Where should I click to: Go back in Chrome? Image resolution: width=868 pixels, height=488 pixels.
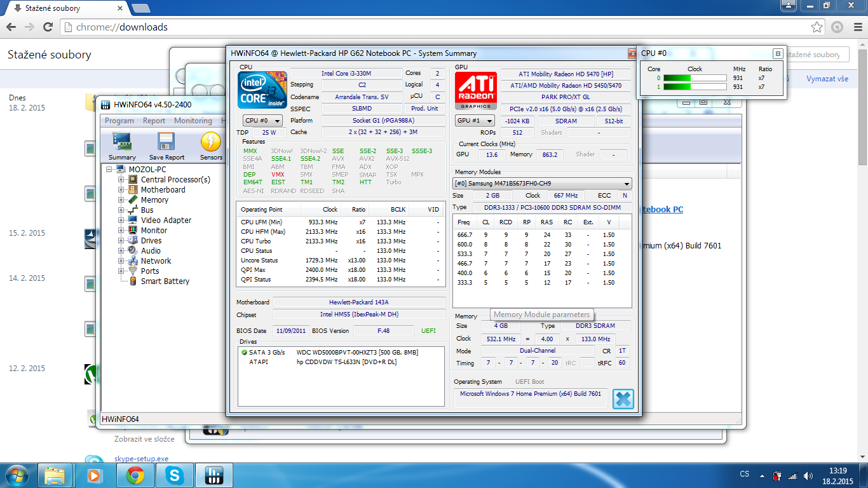click(11, 27)
